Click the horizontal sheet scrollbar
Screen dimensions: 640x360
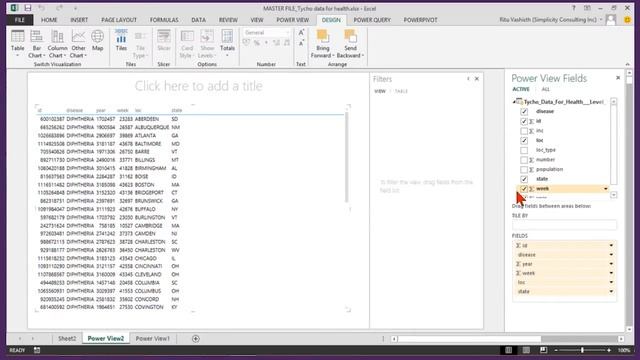469,339
